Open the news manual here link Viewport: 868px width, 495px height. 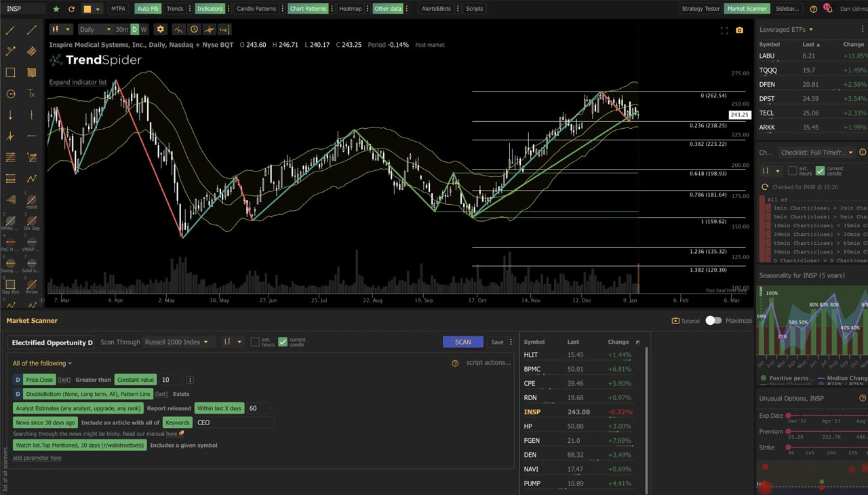click(171, 433)
